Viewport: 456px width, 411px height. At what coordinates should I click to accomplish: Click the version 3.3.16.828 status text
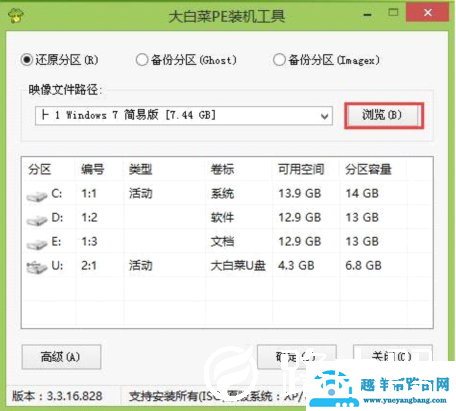click(x=57, y=396)
